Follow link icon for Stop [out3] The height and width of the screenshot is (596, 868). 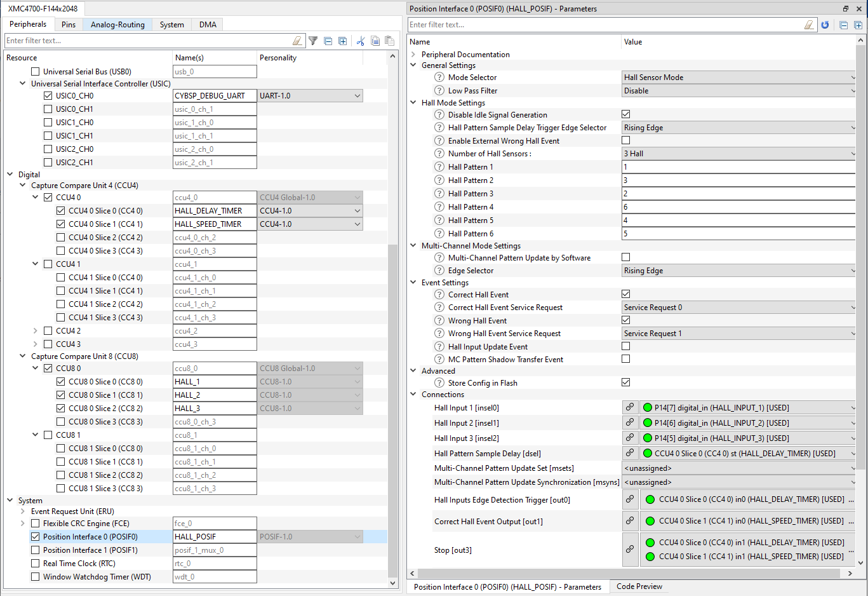(x=630, y=550)
